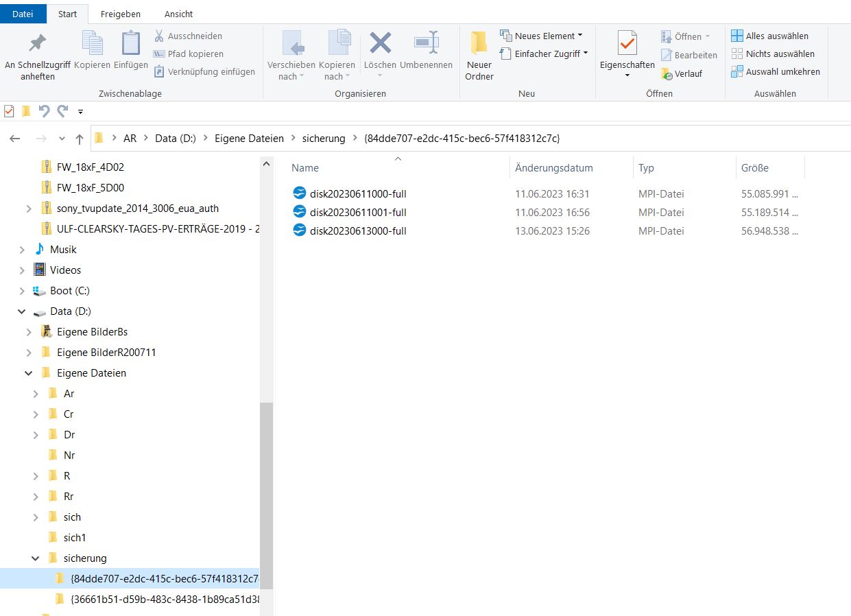Collapse Eigene Dateien folder node
The image size is (851, 616).
click(28, 373)
